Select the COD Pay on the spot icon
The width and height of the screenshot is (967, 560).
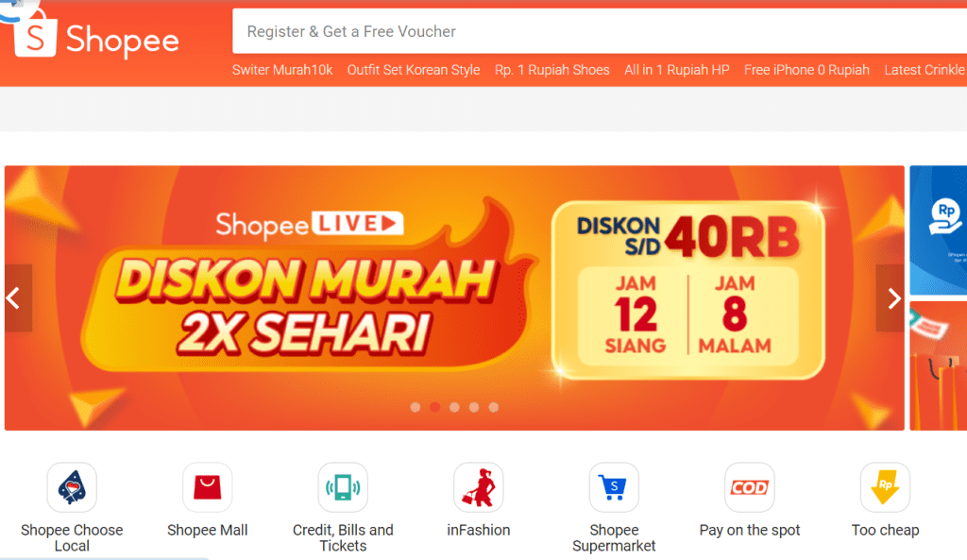pyautogui.click(x=749, y=487)
